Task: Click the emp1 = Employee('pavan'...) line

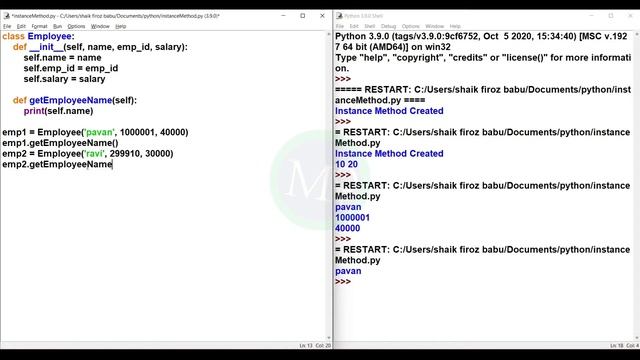Action: coord(95,132)
